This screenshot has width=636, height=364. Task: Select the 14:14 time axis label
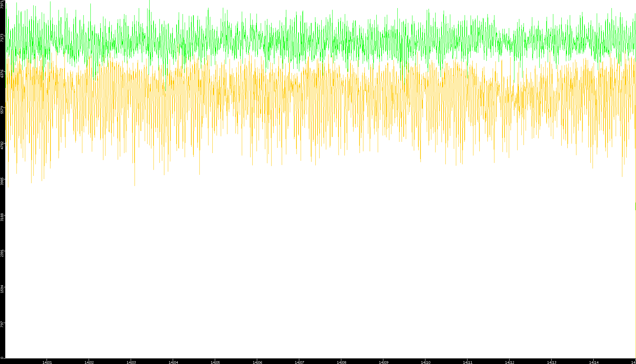click(x=594, y=362)
